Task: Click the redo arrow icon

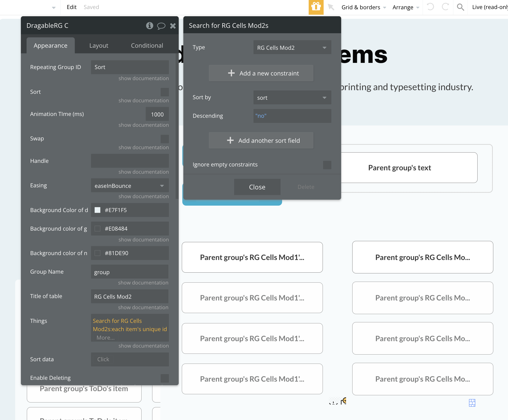Action: (445, 7)
